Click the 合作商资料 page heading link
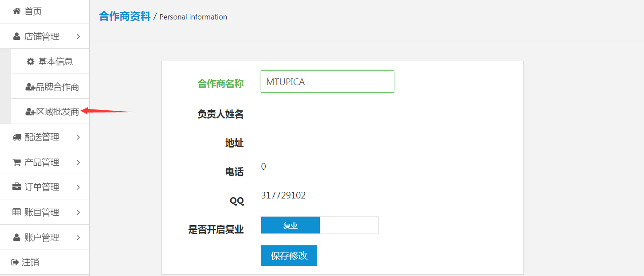 tap(125, 16)
